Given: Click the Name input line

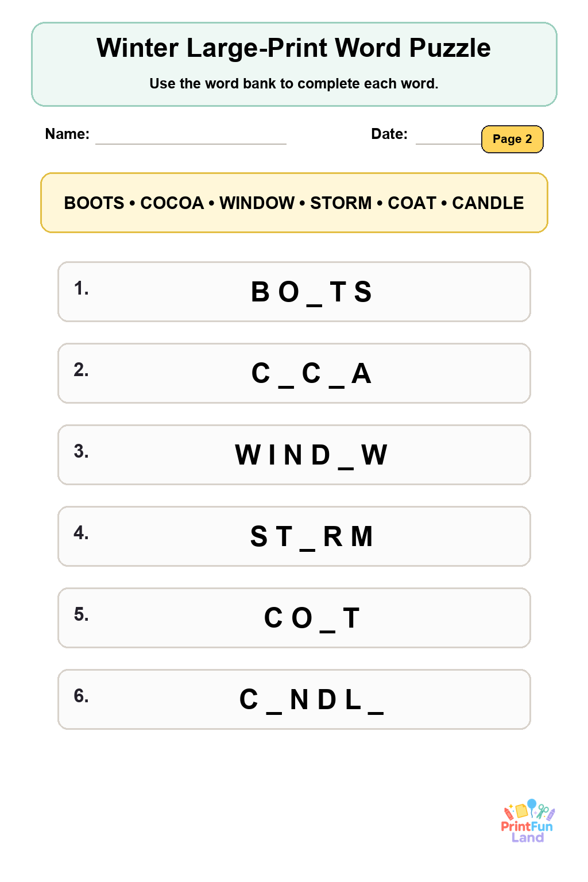Looking at the screenshot, I should tap(191, 142).
